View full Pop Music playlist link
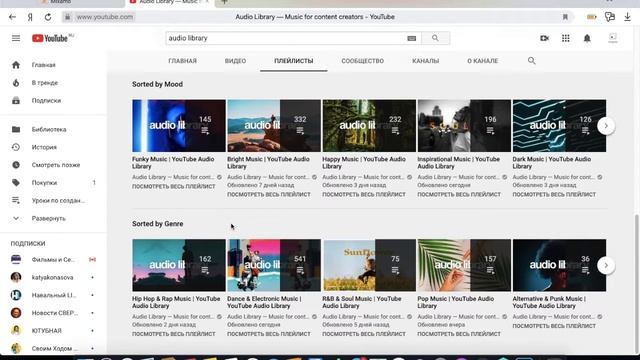The height and width of the screenshot is (360, 640). [x=459, y=334]
